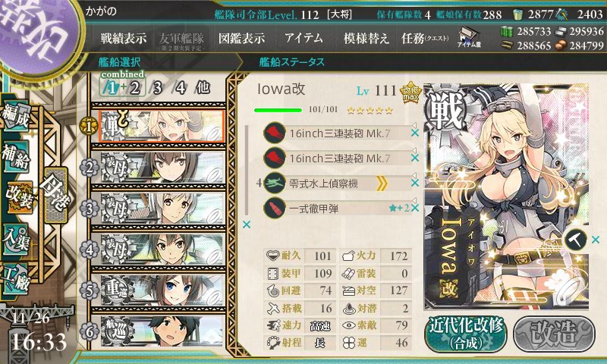Remove the 一式徹甲弾 with its X mark

(x=415, y=208)
